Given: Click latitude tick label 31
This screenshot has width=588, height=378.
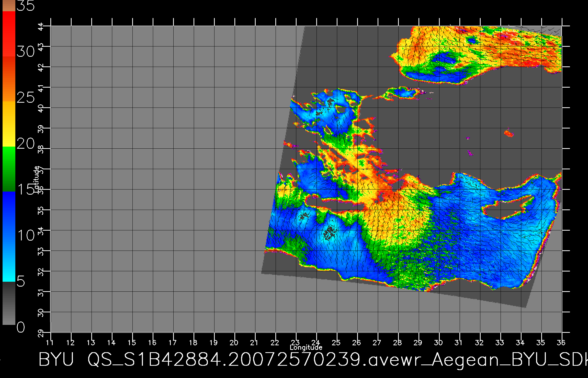Looking at the screenshot, I should click(x=41, y=292).
